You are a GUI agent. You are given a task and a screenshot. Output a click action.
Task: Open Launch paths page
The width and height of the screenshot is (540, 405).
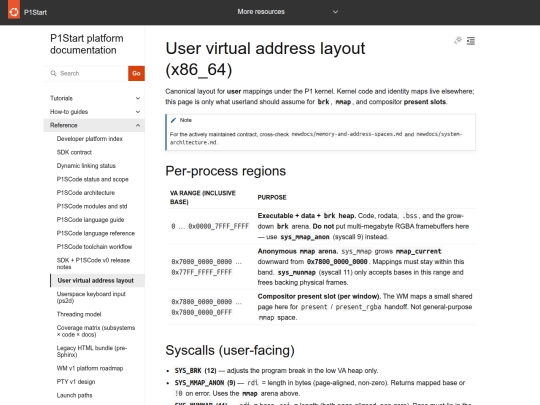[x=74, y=395]
